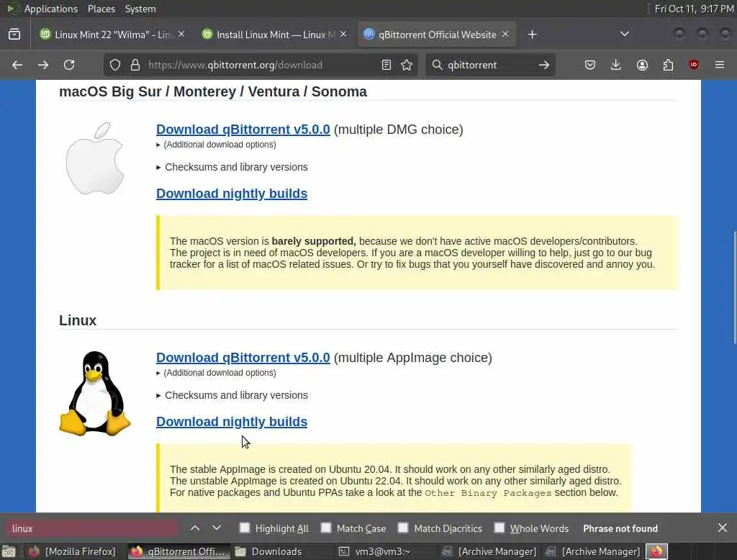Open second Archive Manager taskbar window
This screenshot has height=560, width=737.
tap(593, 551)
